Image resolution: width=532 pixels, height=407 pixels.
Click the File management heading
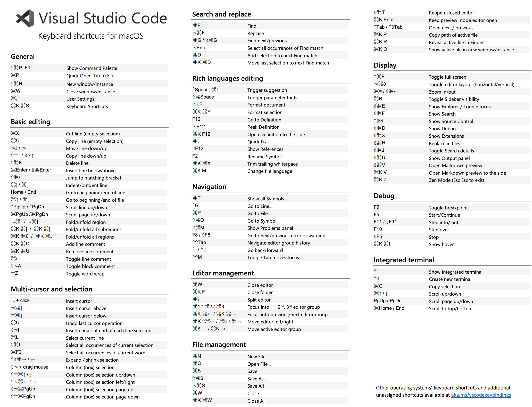pyautogui.click(x=219, y=345)
